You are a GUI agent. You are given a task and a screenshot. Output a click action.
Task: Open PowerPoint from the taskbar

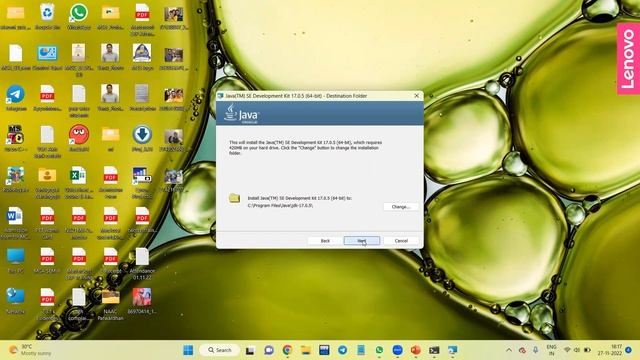pos(416,350)
